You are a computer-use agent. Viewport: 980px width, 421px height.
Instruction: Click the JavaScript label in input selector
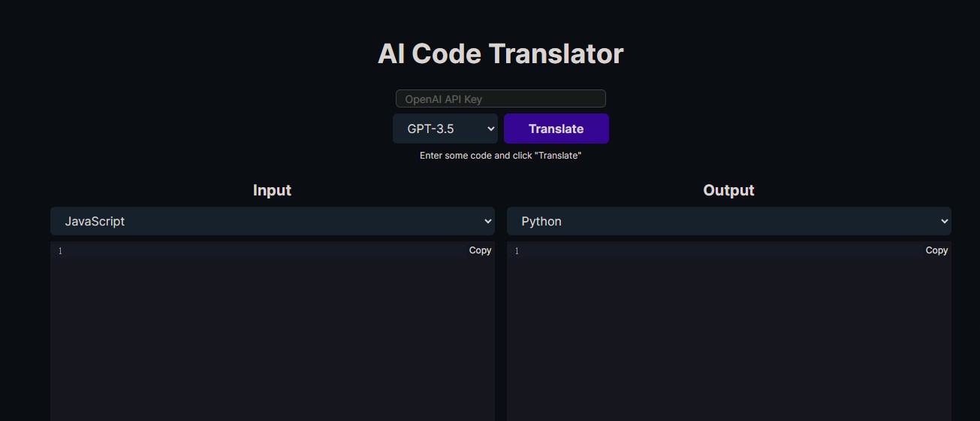(95, 221)
